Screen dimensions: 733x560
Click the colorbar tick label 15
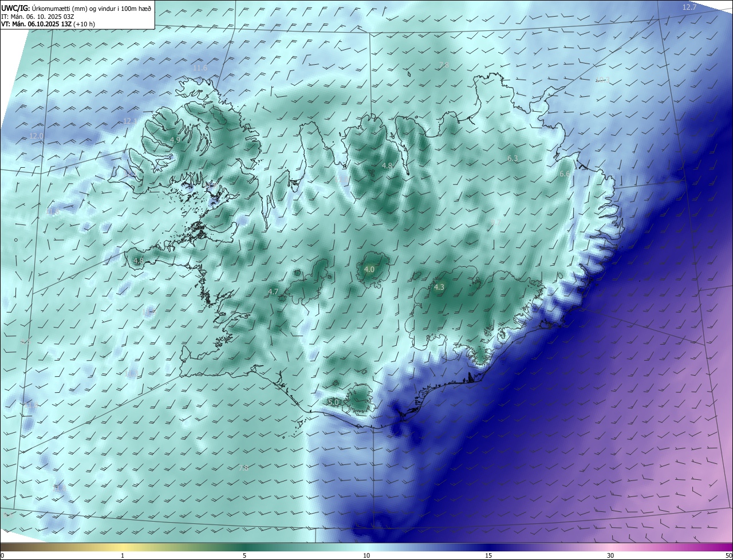pos(488,555)
